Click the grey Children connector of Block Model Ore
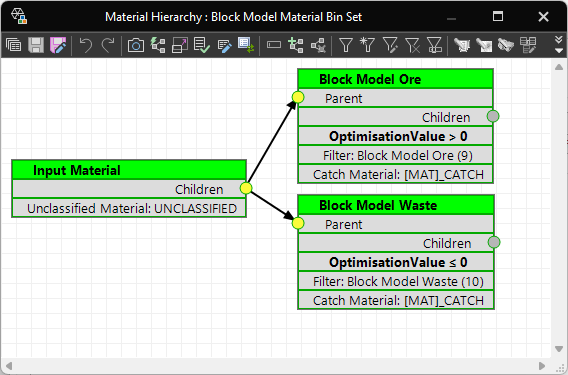568x375 pixels. (493, 116)
